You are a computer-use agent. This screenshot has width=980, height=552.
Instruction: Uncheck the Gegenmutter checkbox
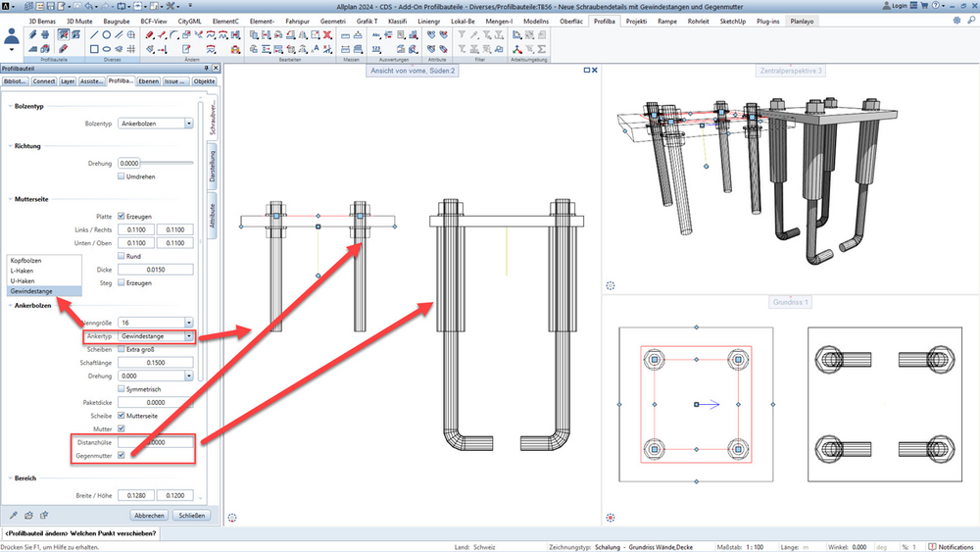coord(122,455)
